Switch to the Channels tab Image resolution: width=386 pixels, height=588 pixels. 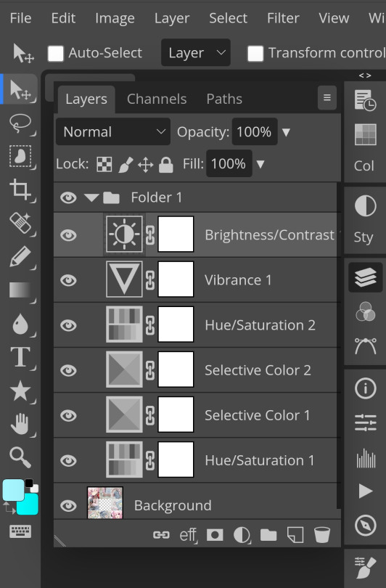click(156, 99)
